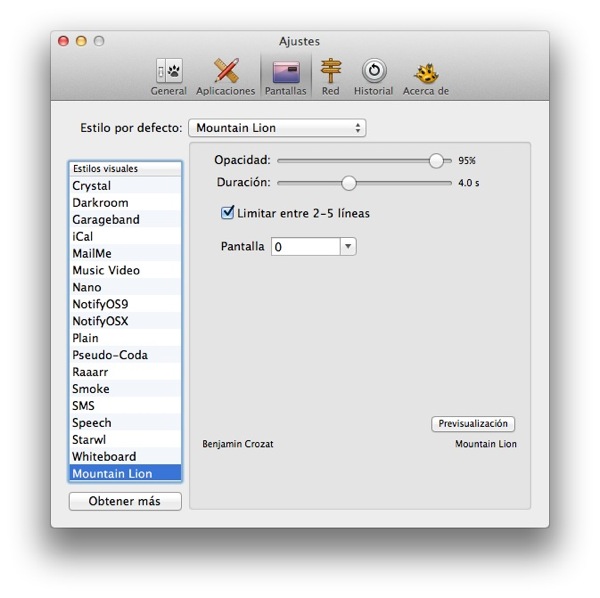Select Raaarr visual style
Image resolution: width=600 pixels, height=598 pixels.
pos(125,372)
